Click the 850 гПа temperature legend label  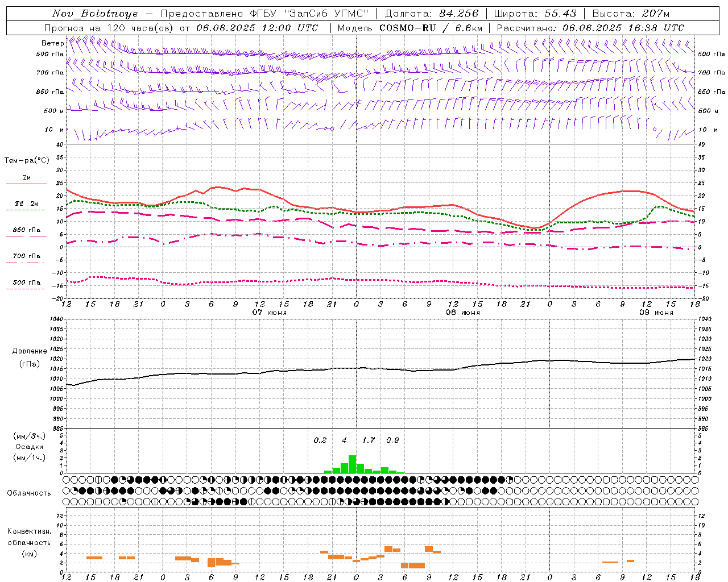27,230
